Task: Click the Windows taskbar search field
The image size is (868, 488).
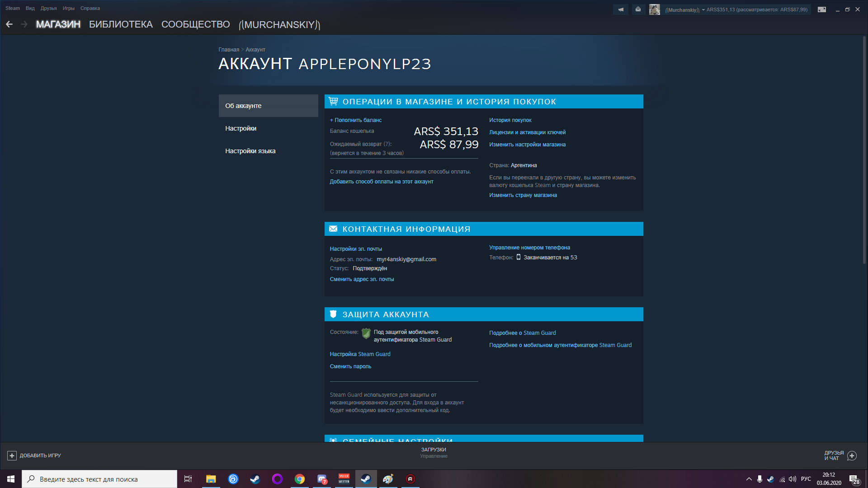Action: coord(99,479)
